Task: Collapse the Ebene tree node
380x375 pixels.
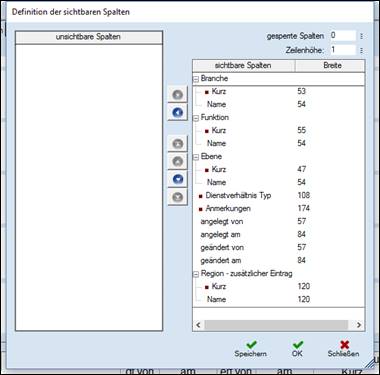Action: (x=196, y=157)
